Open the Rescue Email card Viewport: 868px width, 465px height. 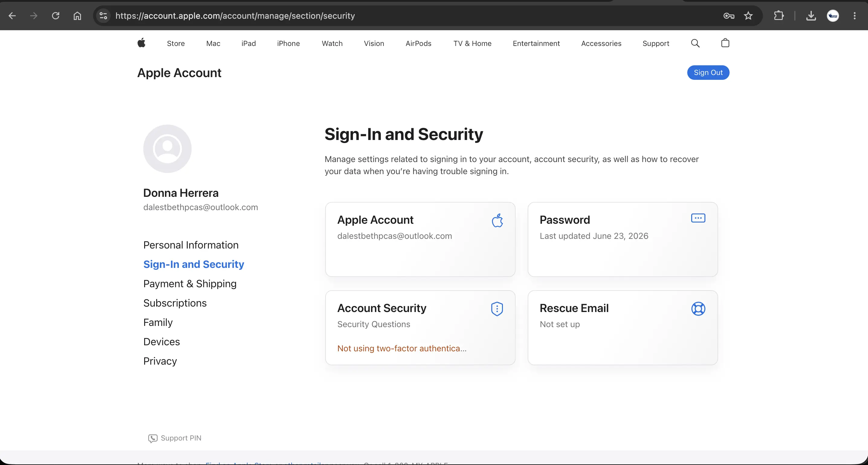[x=623, y=328]
